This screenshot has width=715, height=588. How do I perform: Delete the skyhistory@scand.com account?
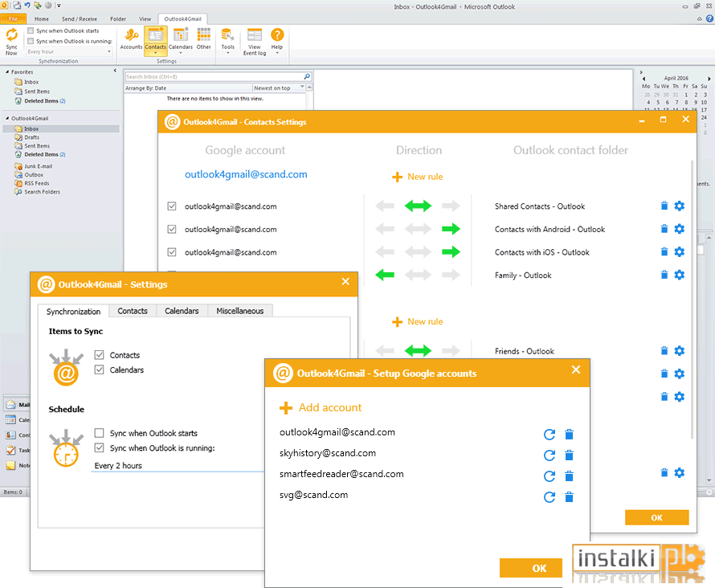tap(569, 455)
